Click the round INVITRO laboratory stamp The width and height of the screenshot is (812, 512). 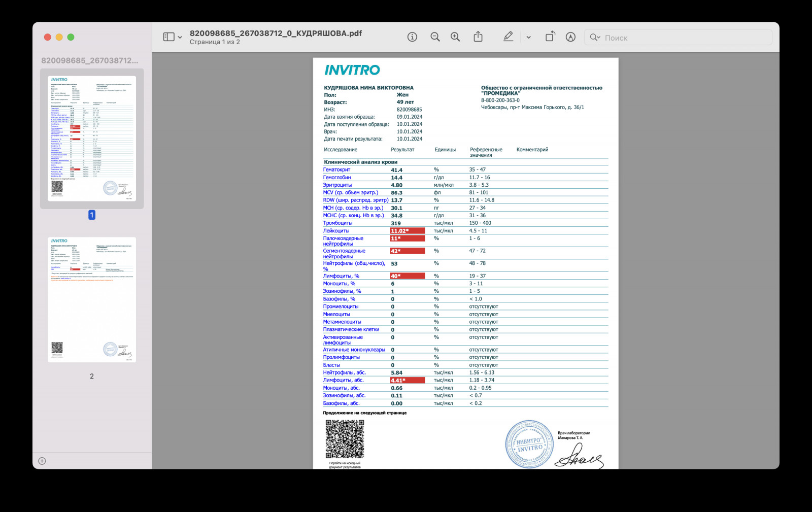tap(529, 444)
